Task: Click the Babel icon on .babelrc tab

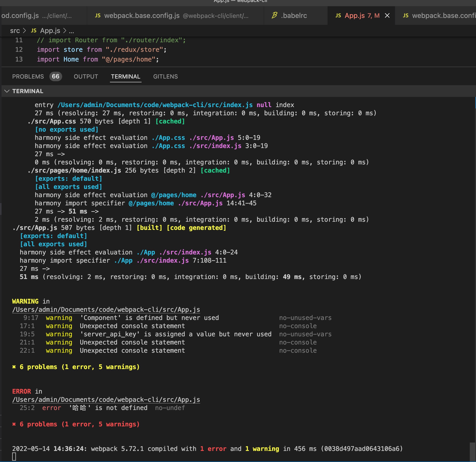Action: (x=274, y=15)
